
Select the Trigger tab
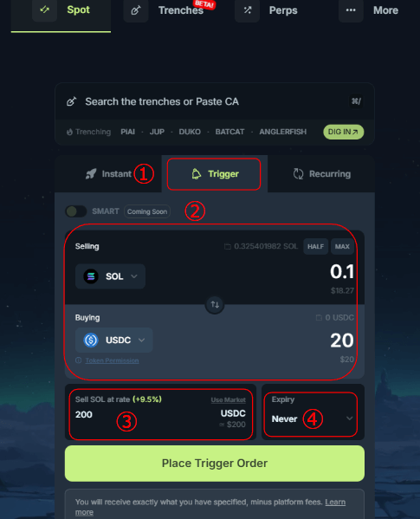point(215,174)
